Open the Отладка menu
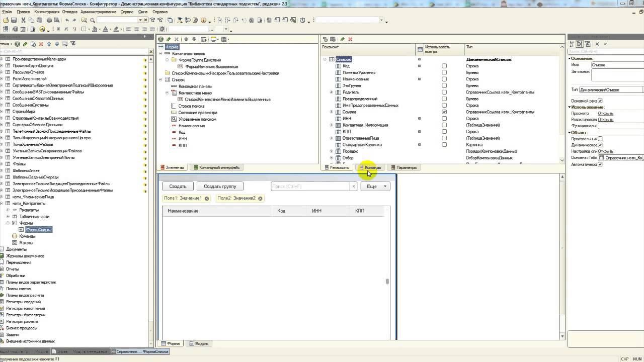The image size is (644, 362). [x=69, y=11]
